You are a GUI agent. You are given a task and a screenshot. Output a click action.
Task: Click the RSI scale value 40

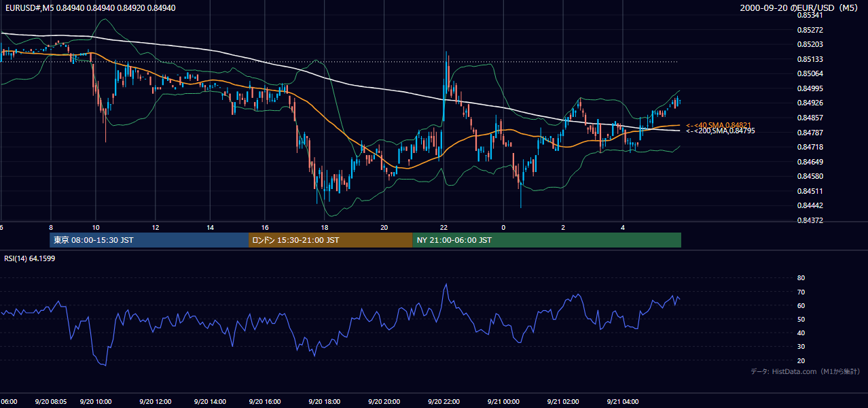pyautogui.click(x=801, y=333)
